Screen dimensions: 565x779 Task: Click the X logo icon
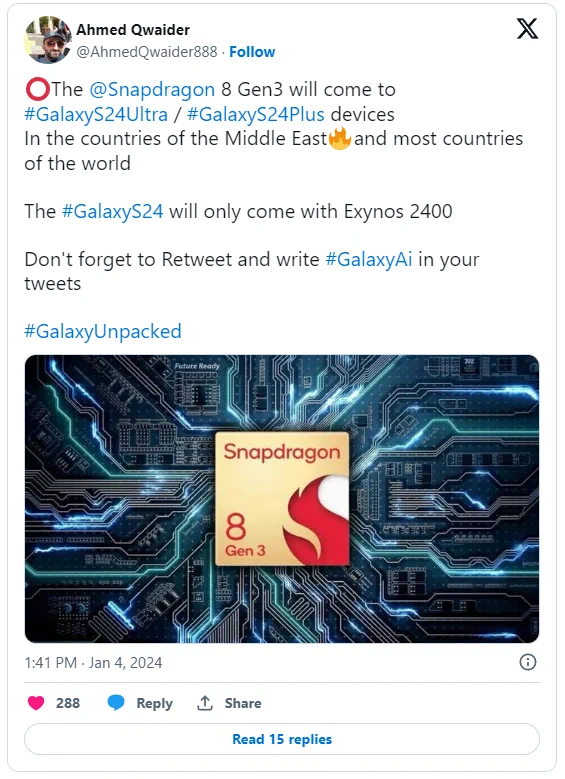[x=527, y=28]
